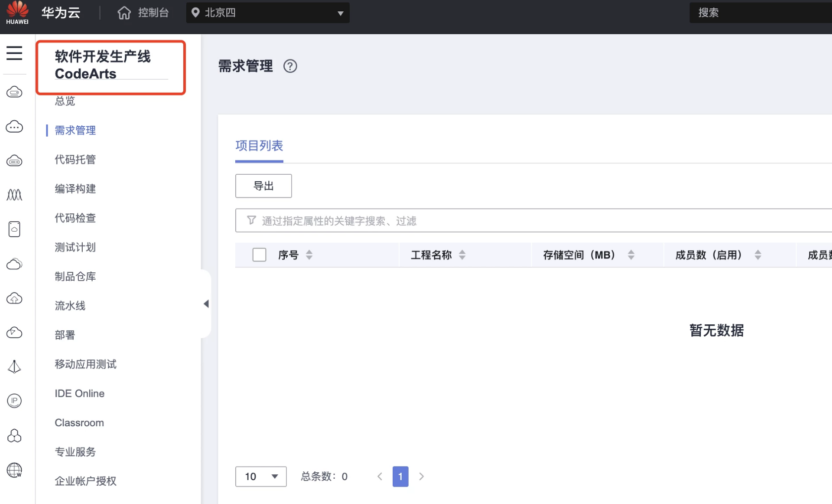Click the wave-shaped service icon in sidebar

point(14,195)
